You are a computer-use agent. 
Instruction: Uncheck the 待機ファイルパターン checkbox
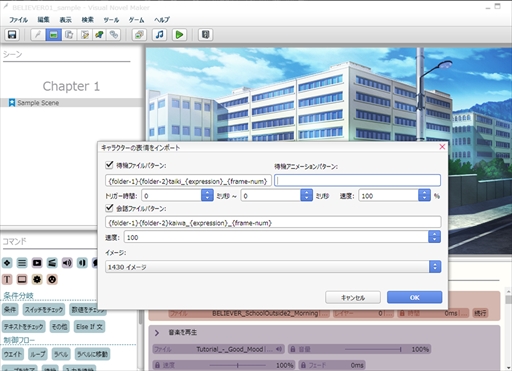(109, 164)
